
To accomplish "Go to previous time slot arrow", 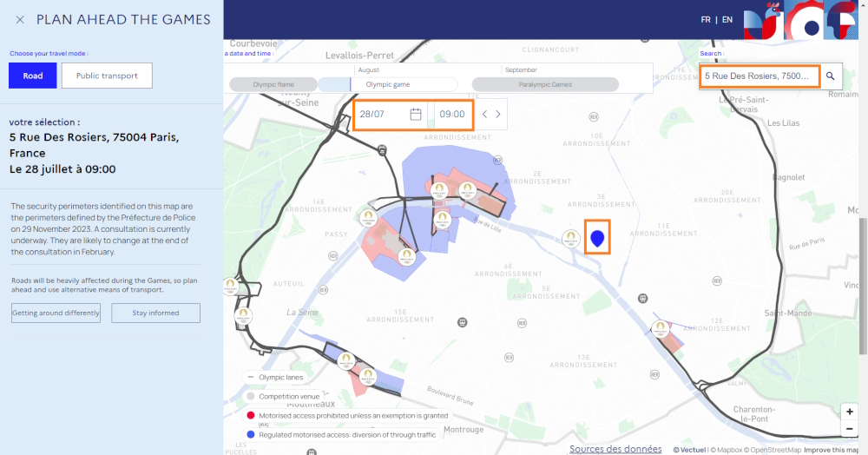I will point(484,114).
